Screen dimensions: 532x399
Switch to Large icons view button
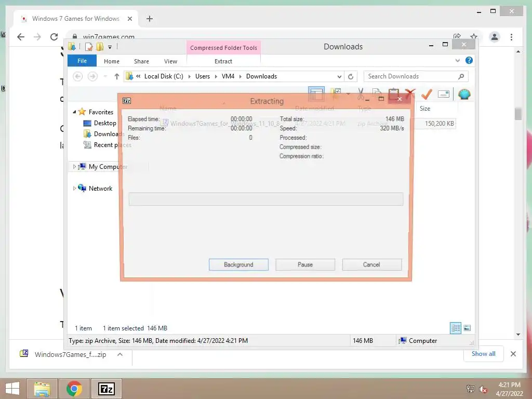467,328
